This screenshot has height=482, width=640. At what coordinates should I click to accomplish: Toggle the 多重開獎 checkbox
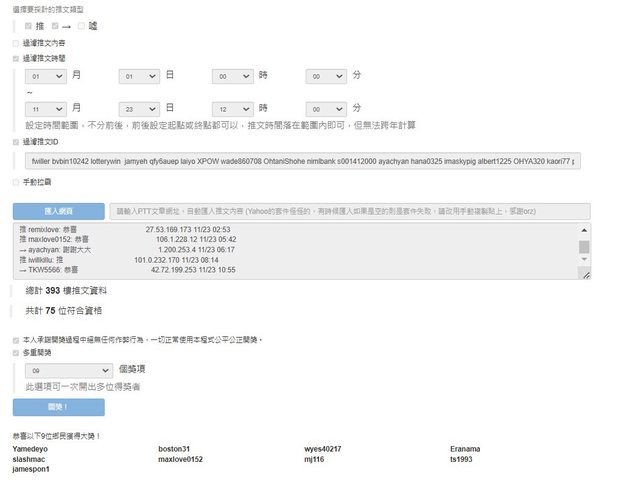[x=15, y=353]
